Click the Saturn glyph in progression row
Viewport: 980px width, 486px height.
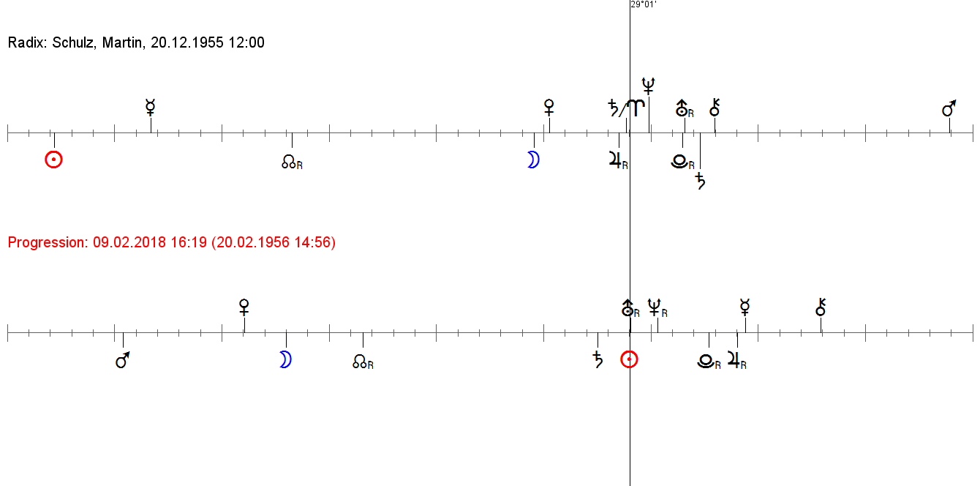[x=598, y=359]
